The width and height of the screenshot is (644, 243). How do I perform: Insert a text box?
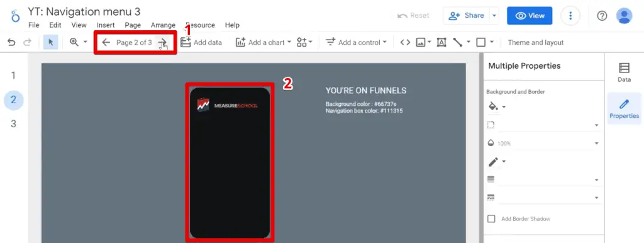point(441,42)
